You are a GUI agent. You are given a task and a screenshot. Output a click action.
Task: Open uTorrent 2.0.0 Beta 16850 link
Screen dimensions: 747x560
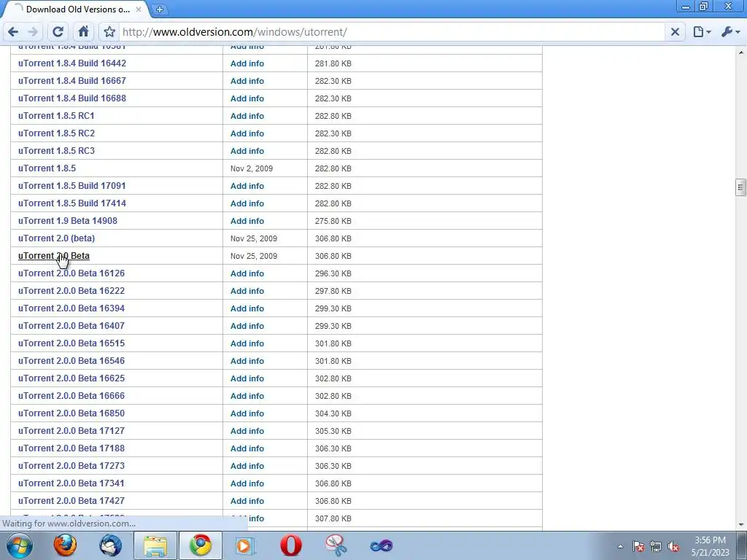coord(71,413)
